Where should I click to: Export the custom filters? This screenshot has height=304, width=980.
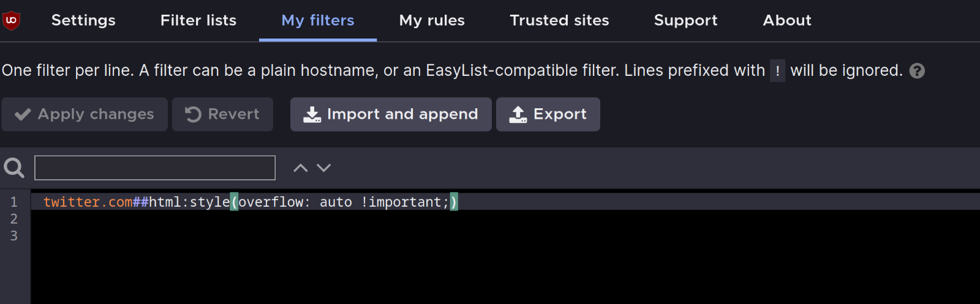[x=548, y=114]
